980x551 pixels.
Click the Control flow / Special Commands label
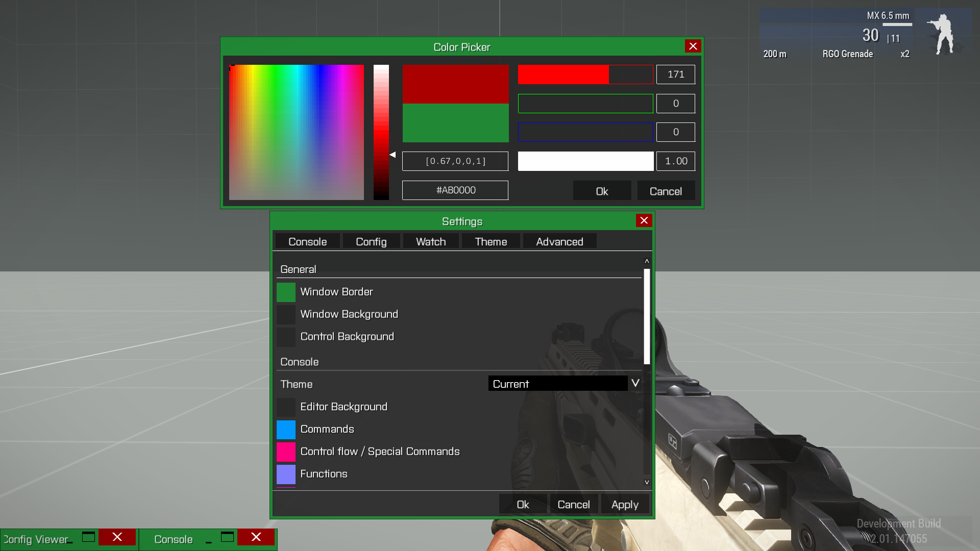click(x=380, y=452)
